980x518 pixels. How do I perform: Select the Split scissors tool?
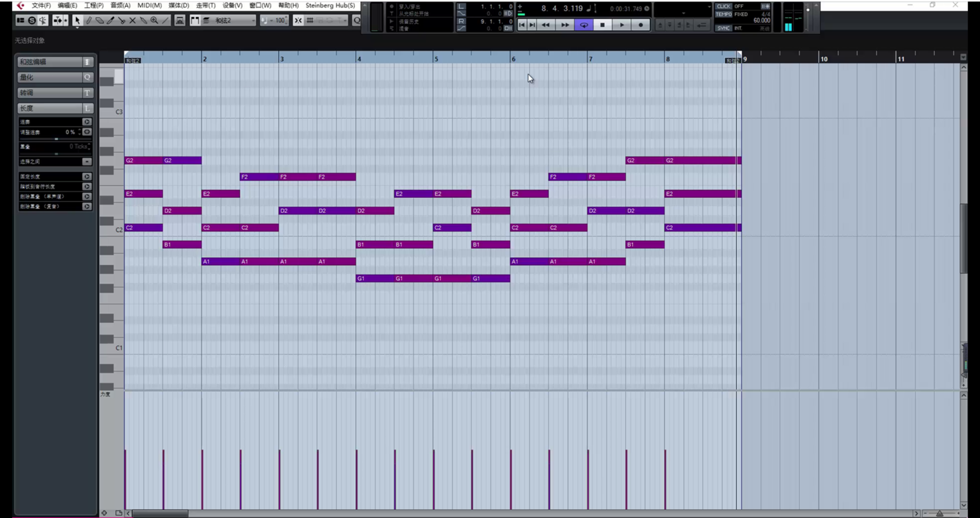pos(121,20)
